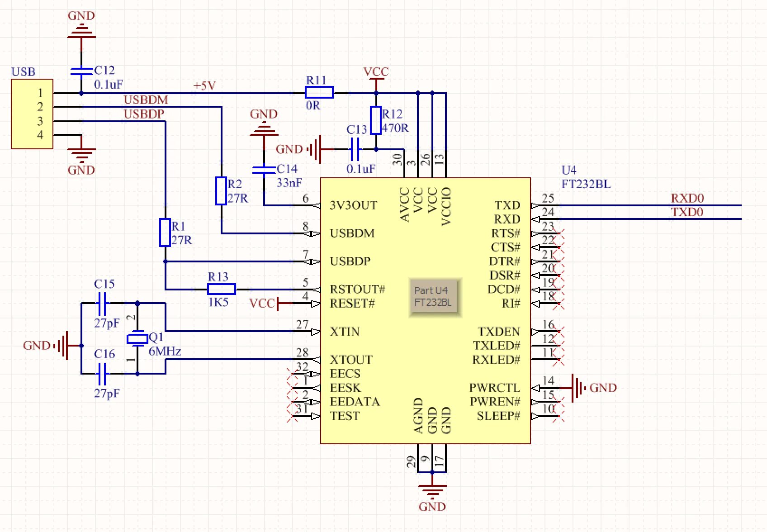Click the TXDEN pin name
The image size is (767, 532).
[499, 332]
